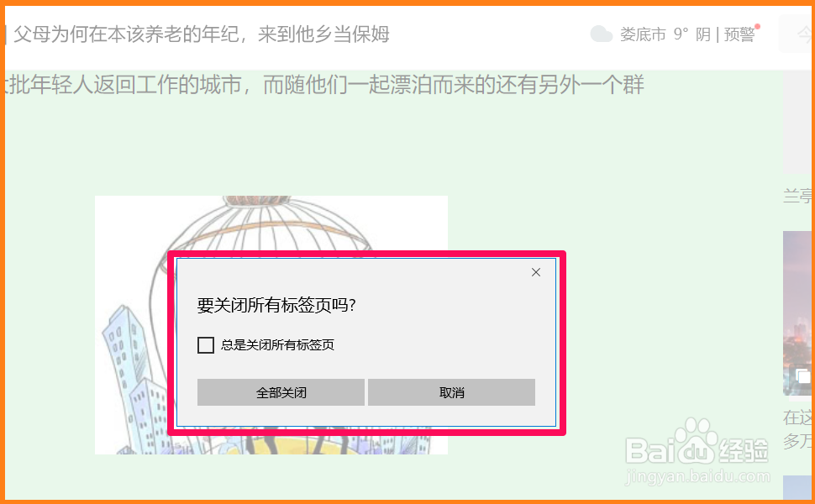Click the 阴 weather condition text
This screenshot has width=815, height=504.
[x=703, y=34]
